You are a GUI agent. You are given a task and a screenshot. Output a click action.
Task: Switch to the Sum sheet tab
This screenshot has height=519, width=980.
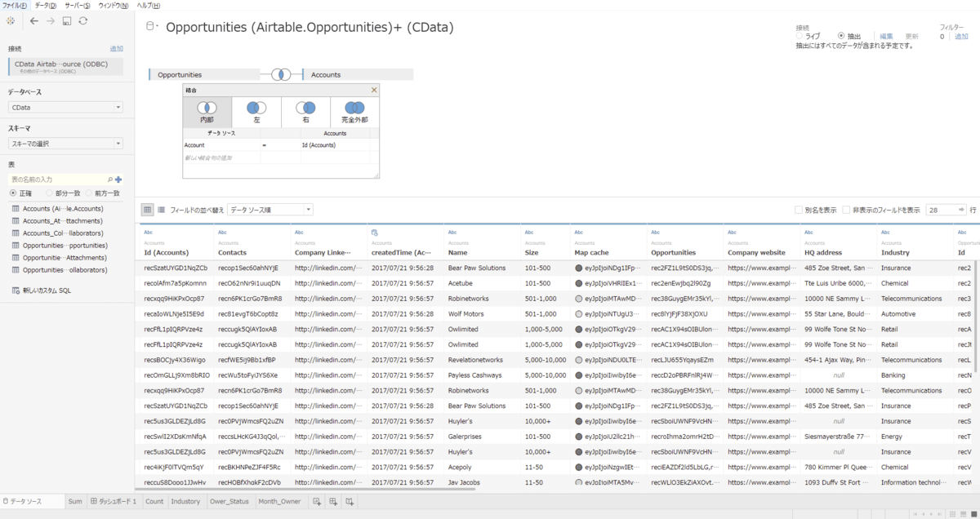75,501
